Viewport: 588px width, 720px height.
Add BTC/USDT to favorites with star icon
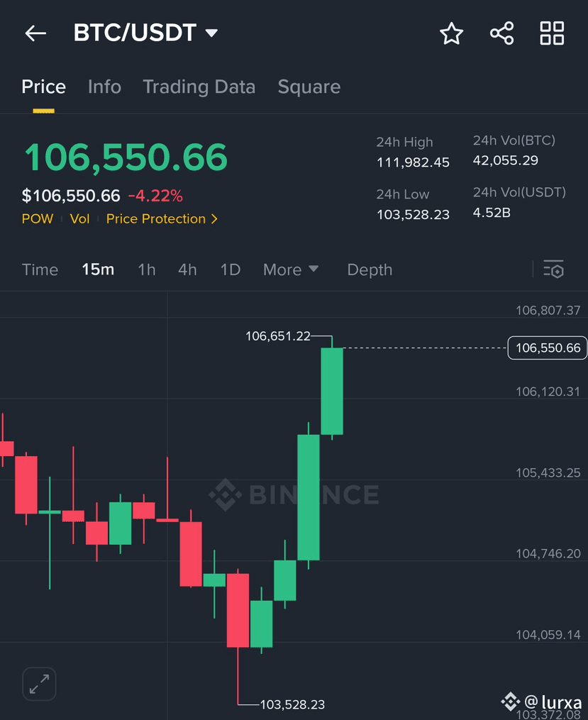tap(451, 33)
